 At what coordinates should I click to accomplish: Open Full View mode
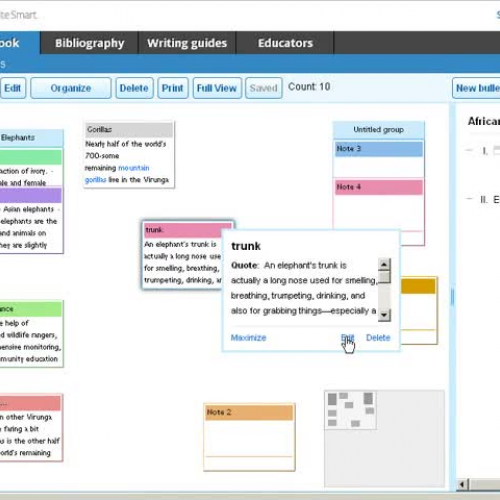pyautogui.click(x=217, y=88)
